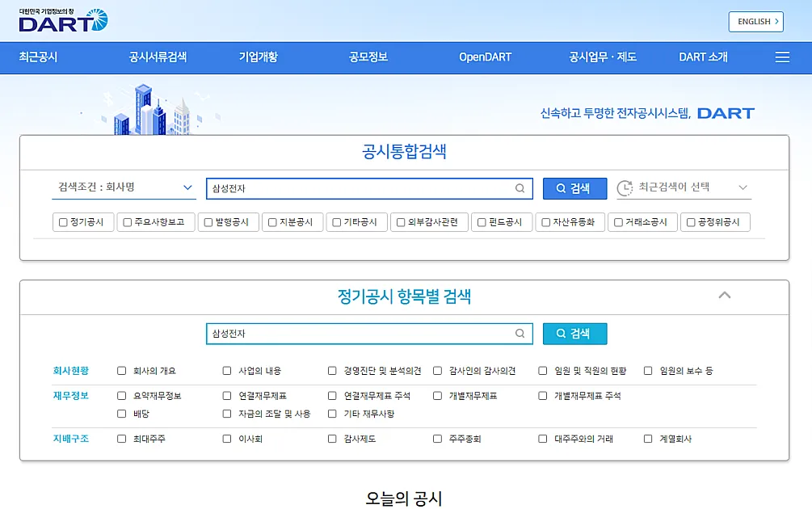
Task: Click the 회사현황 category label
Action: (71, 371)
